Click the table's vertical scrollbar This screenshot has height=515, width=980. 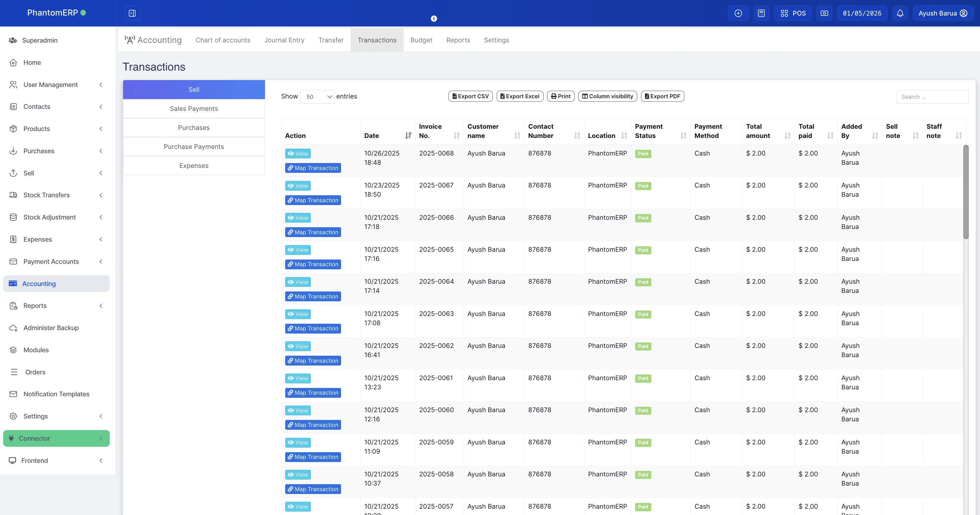tap(966, 192)
